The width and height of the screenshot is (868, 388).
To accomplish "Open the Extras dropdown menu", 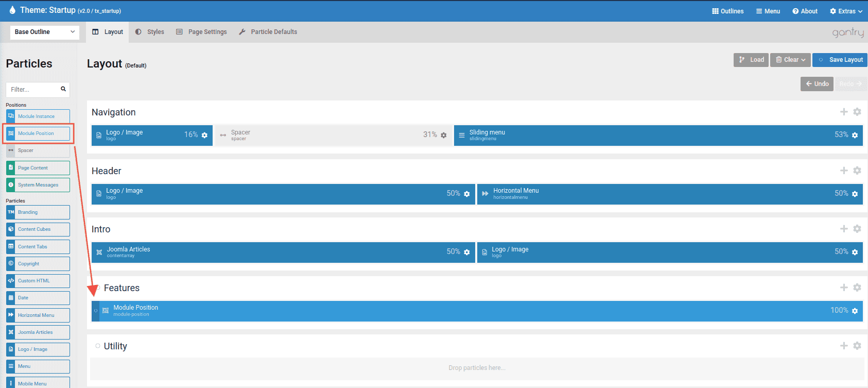I will 846,11.
